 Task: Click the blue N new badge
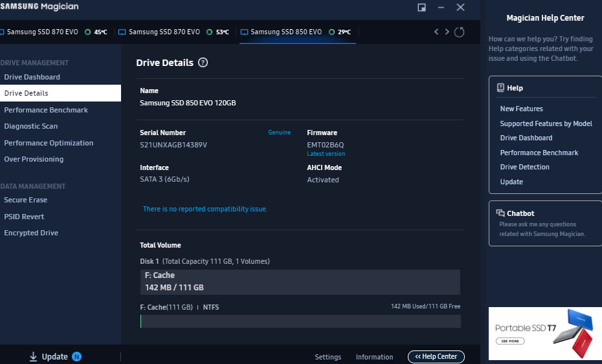(77, 357)
